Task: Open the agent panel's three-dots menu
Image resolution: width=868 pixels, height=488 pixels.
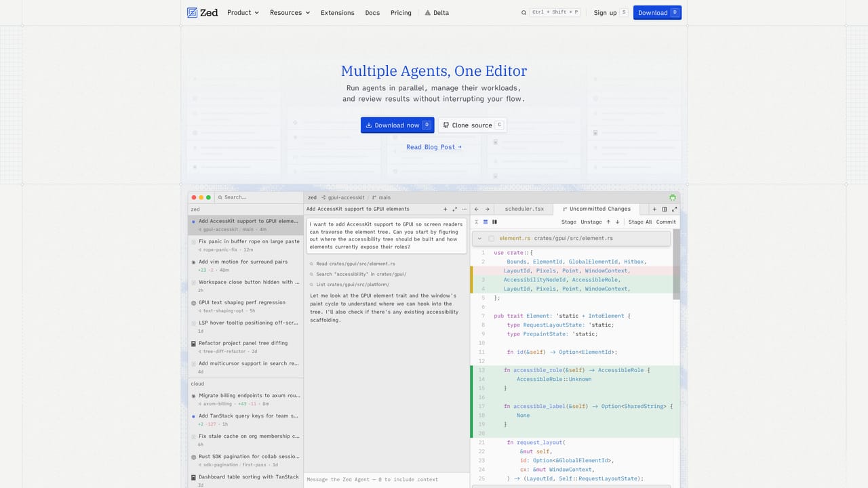Action: [464, 209]
